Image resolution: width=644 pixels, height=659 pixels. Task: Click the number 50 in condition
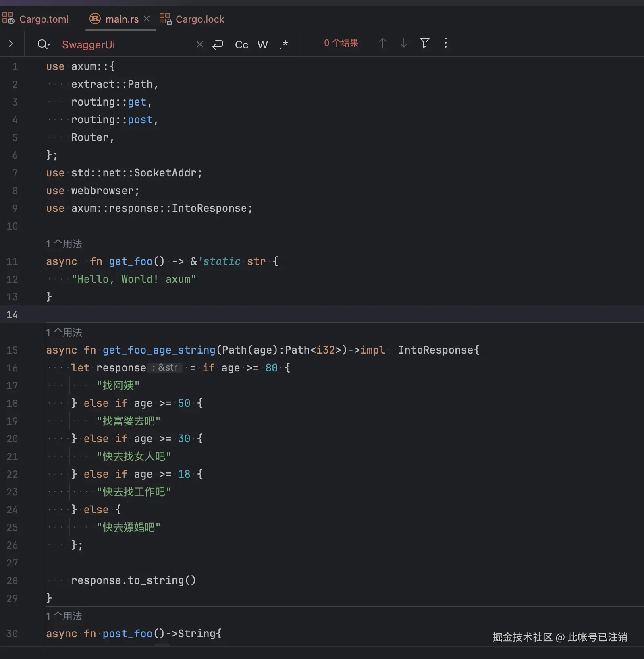pyautogui.click(x=184, y=403)
